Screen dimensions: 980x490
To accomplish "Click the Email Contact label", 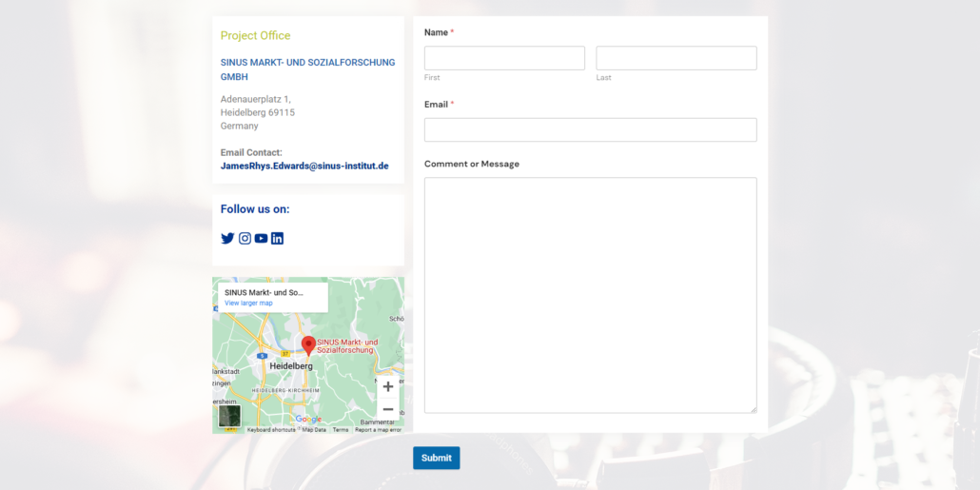I will pos(251,152).
